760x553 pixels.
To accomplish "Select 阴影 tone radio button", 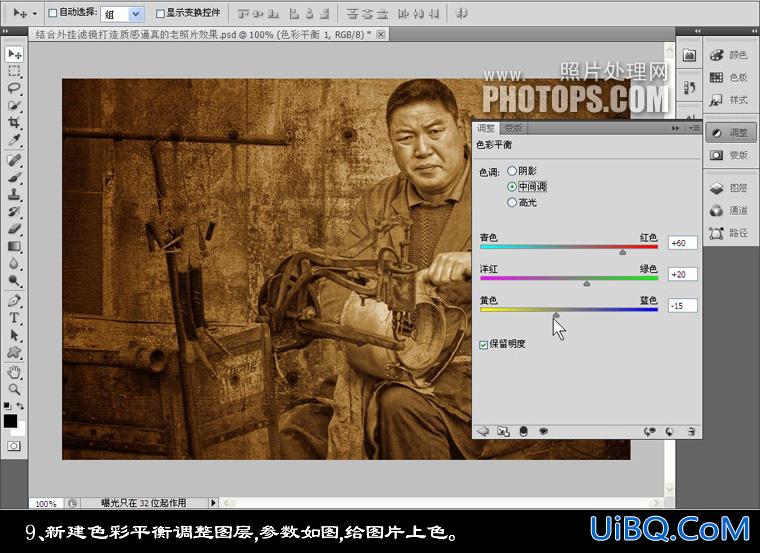I will point(511,171).
